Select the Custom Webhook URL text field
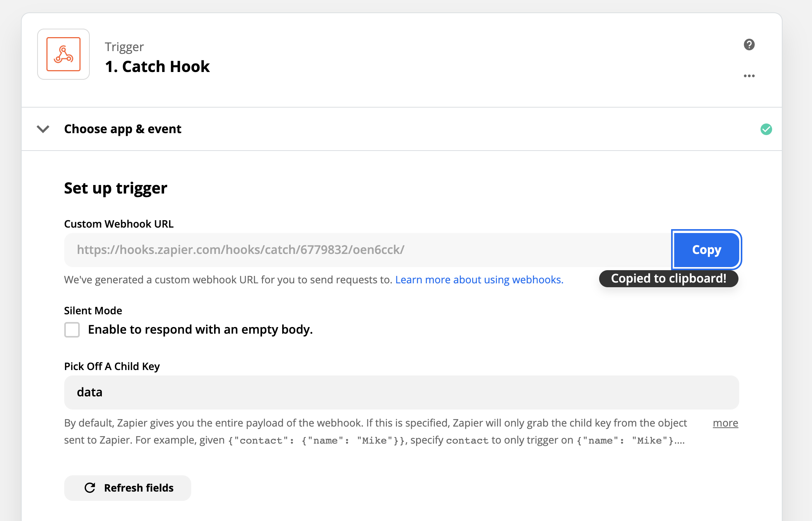The height and width of the screenshot is (521, 812). click(x=368, y=250)
